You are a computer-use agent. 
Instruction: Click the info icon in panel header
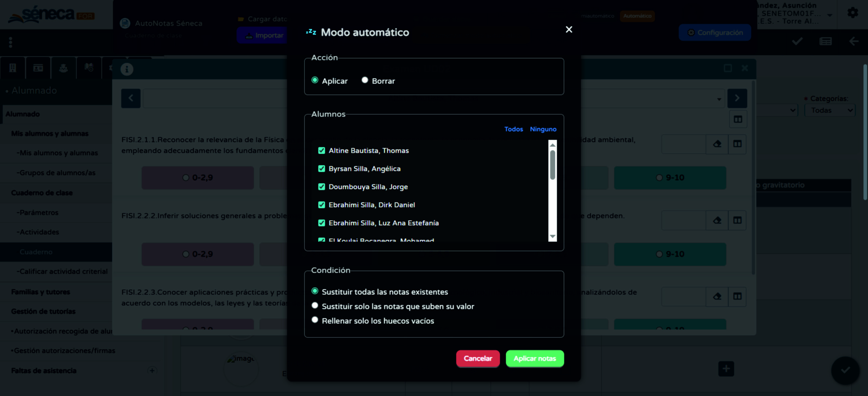tap(127, 69)
